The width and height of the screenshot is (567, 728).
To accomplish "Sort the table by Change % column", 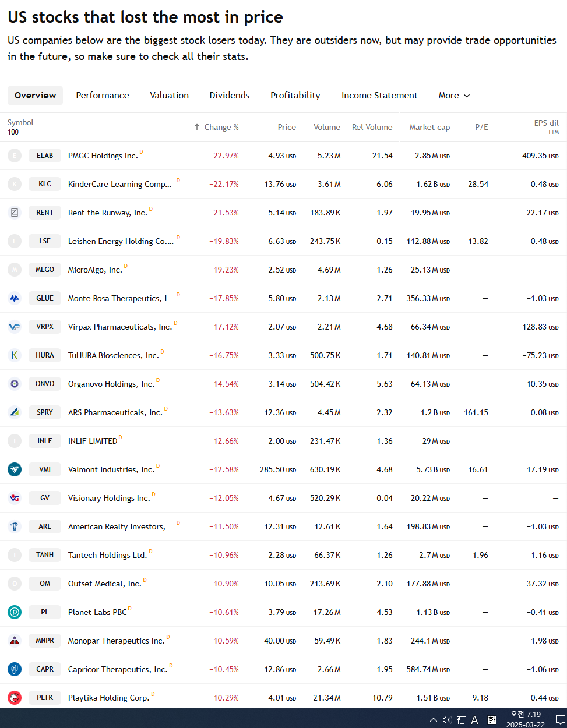I will (x=216, y=127).
